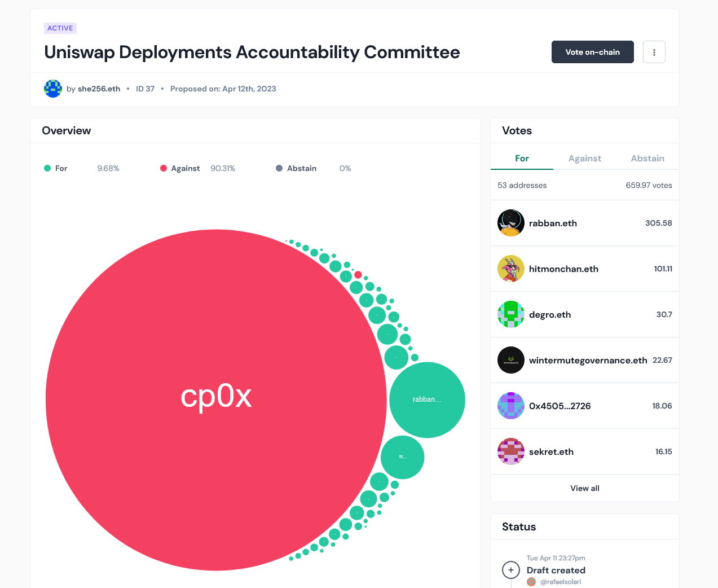Click the Vote on-chain button

593,52
